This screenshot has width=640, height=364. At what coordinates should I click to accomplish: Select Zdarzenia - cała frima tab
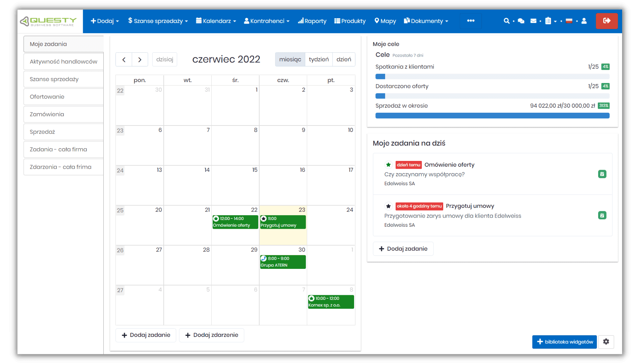tap(63, 167)
